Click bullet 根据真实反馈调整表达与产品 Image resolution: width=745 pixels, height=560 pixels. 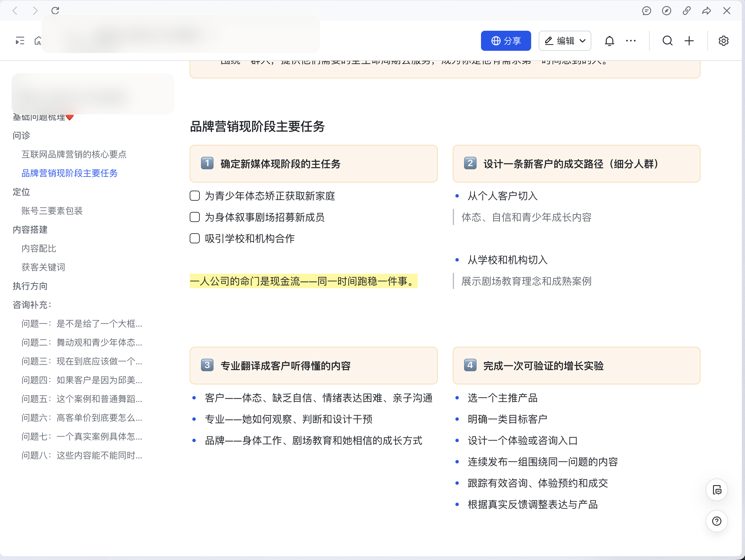(x=533, y=505)
